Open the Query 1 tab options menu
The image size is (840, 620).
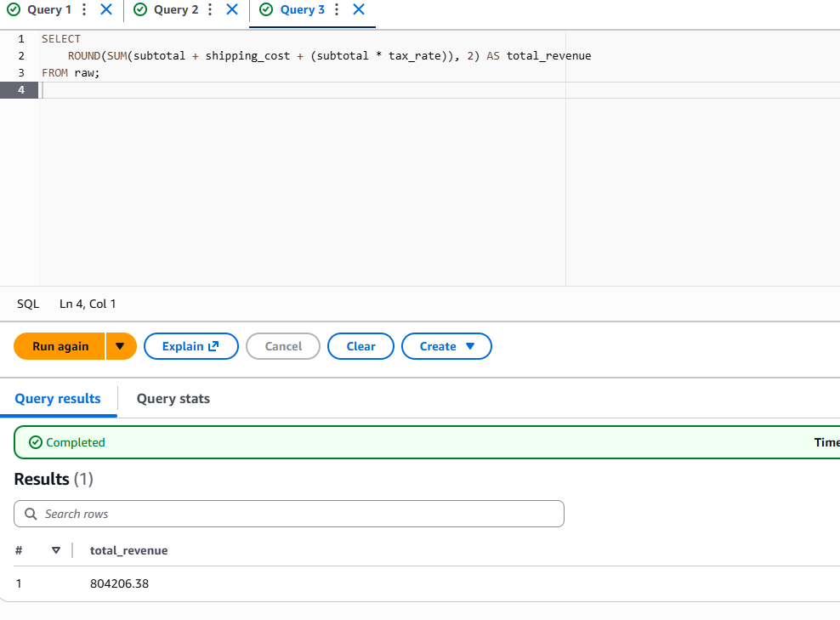tap(84, 10)
